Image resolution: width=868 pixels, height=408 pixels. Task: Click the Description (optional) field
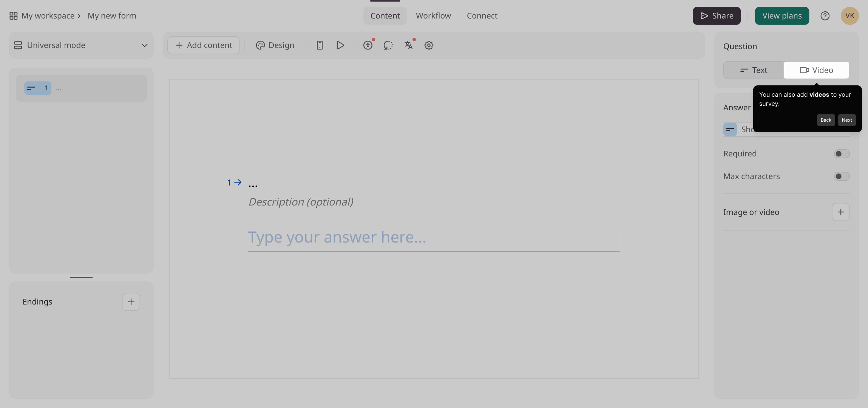tap(301, 202)
